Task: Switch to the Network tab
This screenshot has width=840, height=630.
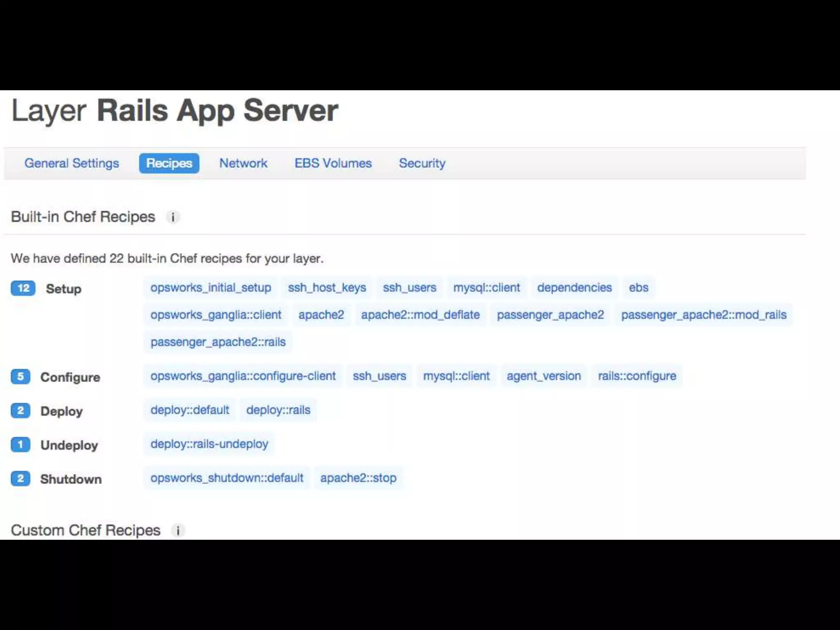Action: (243, 163)
